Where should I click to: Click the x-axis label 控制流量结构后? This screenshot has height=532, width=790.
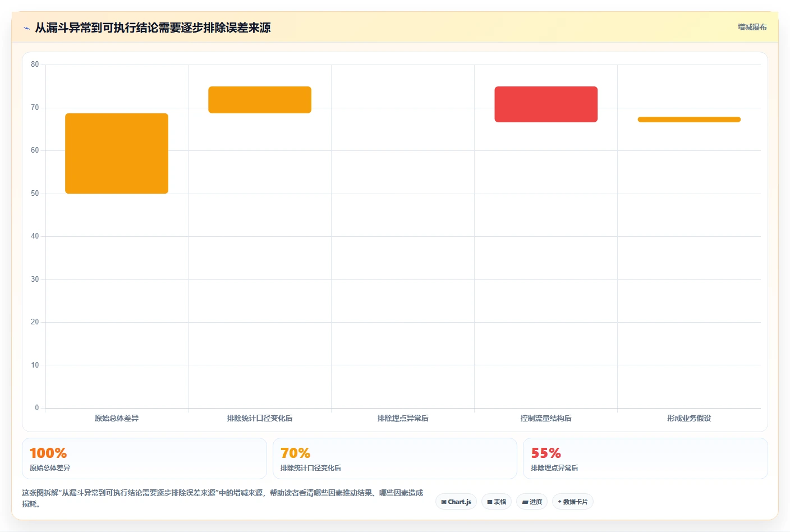(546, 418)
